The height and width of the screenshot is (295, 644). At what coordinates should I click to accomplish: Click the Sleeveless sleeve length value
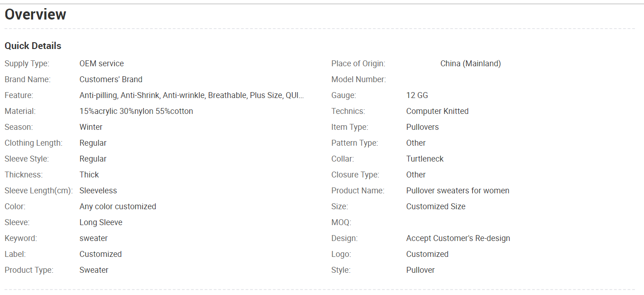click(98, 191)
